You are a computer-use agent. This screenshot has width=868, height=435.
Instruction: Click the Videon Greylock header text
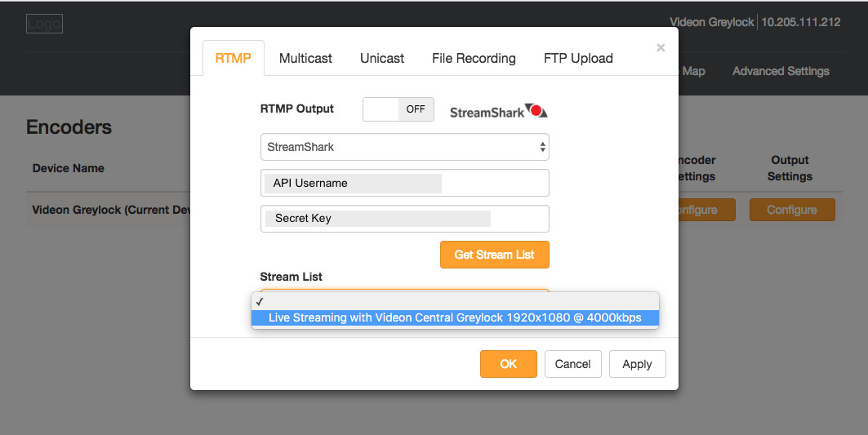pyautogui.click(x=712, y=22)
